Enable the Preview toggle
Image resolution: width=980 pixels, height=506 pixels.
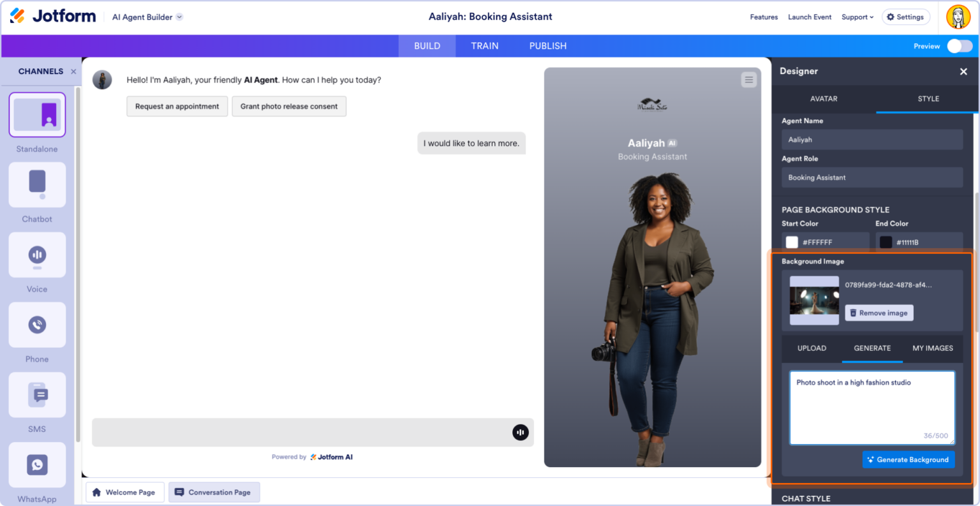(x=958, y=46)
